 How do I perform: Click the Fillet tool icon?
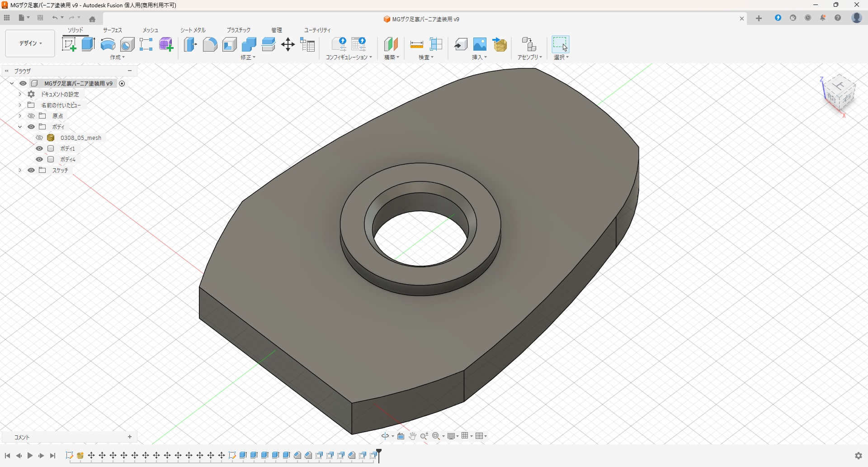click(x=210, y=44)
